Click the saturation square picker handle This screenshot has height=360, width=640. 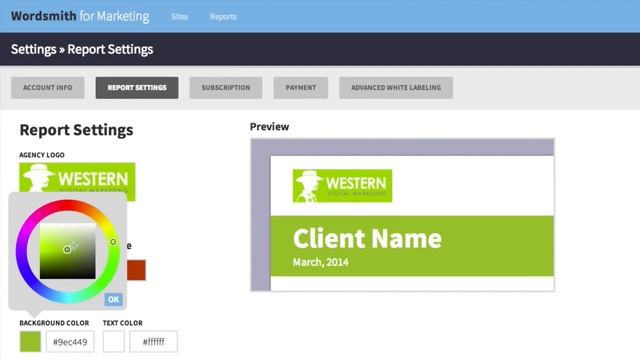point(67,249)
